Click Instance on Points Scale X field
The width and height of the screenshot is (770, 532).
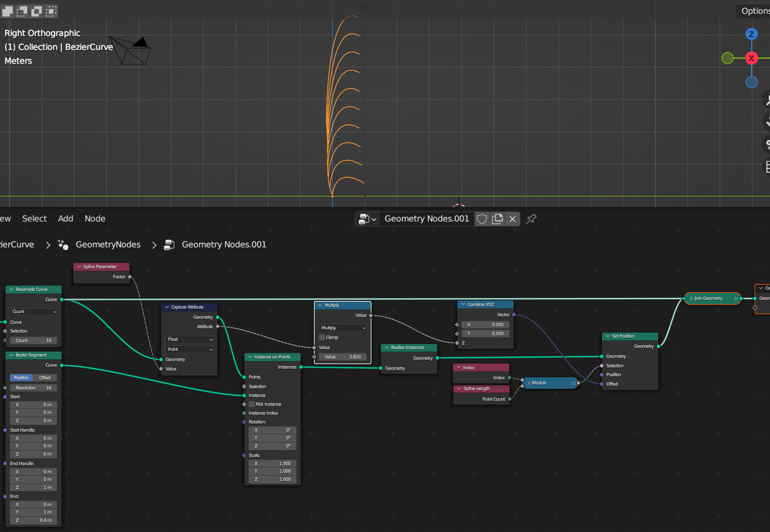[272, 464]
